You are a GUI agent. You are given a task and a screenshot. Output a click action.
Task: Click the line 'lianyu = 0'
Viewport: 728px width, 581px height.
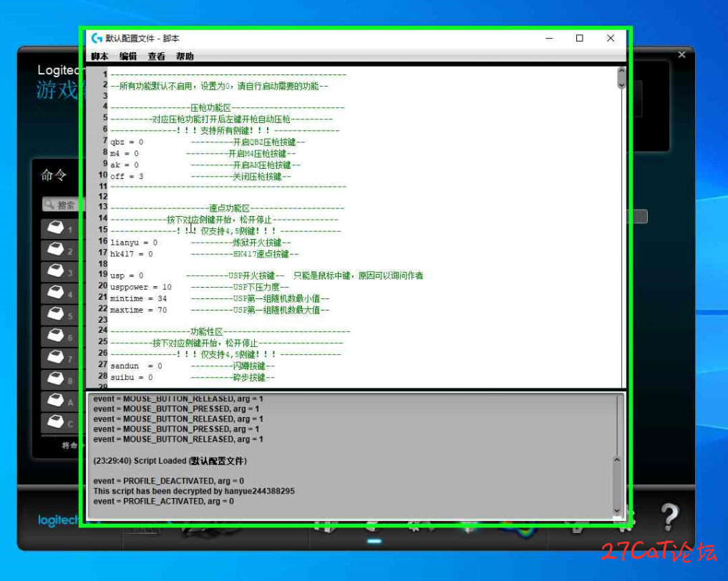134,243
